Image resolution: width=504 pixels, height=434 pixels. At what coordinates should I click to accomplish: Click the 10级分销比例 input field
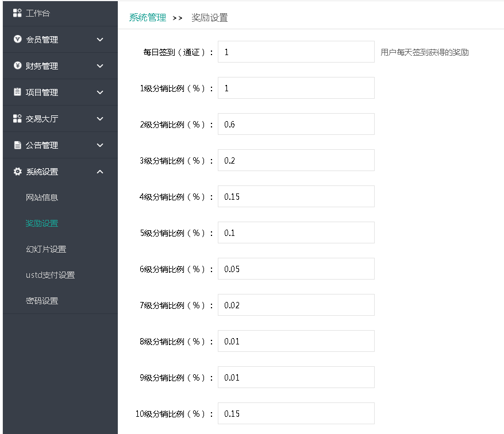[296, 413]
